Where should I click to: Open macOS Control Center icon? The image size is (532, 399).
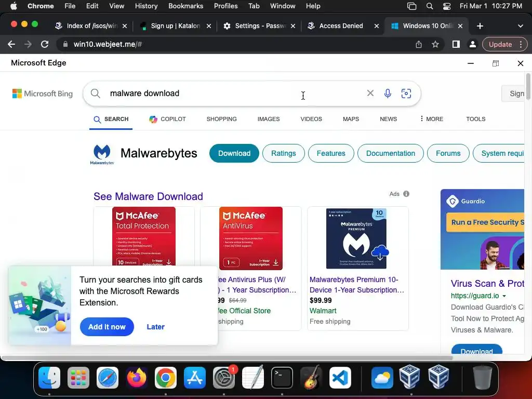[446, 6]
